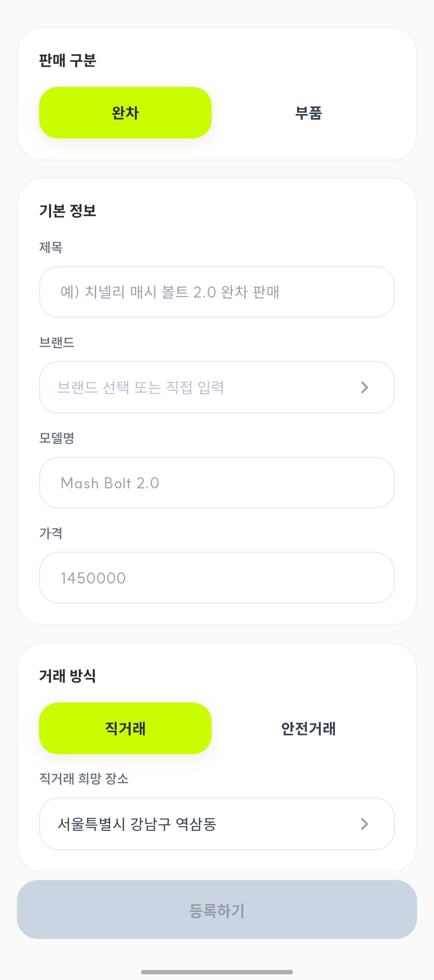Click the 직거래 희망 장소 label
This screenshot has height=980, width=434.
coord(84,778)
